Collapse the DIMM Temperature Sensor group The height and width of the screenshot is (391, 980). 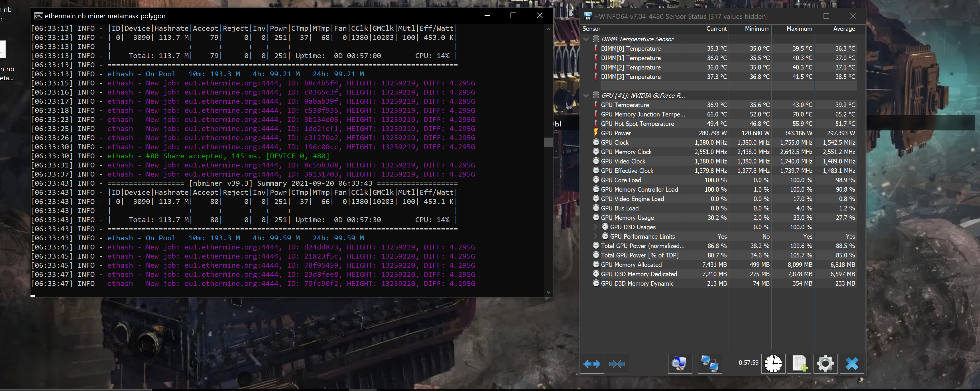pyautogui.click(x=586, y=39)
